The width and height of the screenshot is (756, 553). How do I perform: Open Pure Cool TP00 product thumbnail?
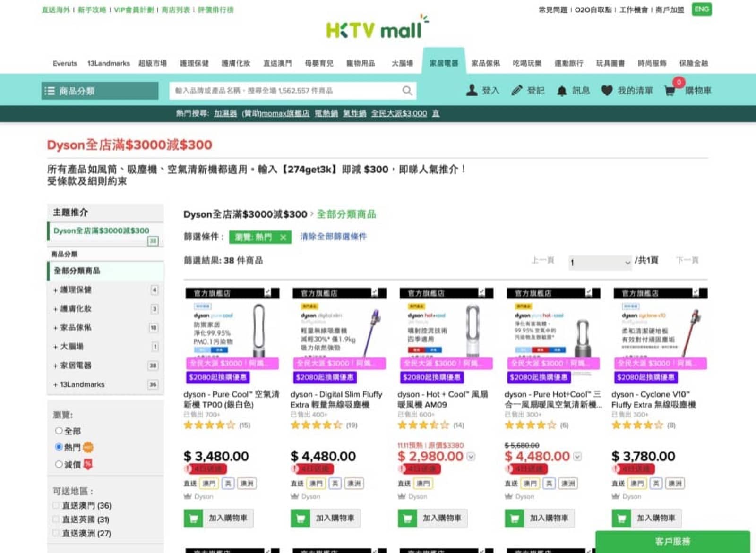click(x=232, y=336)
